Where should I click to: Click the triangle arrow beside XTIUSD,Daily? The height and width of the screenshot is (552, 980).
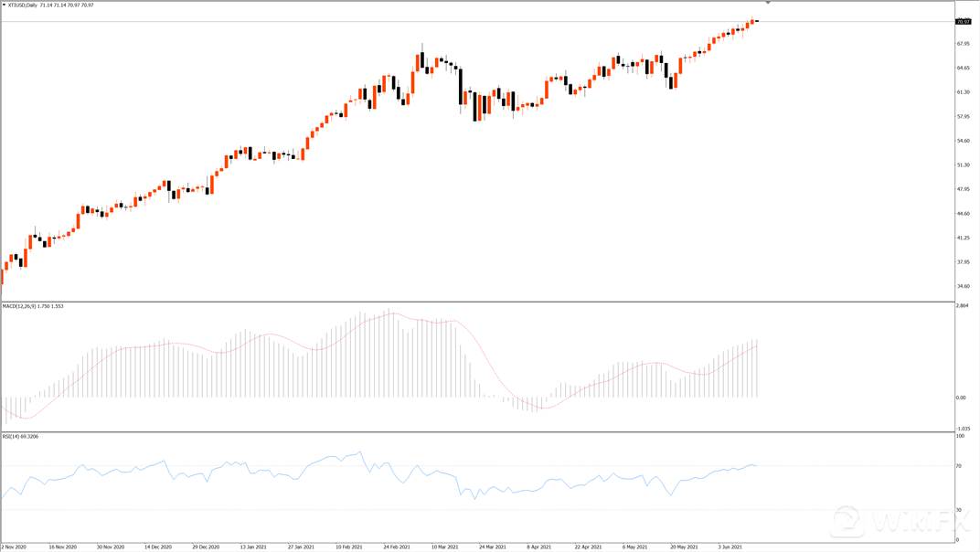pyautogui.click(x=5, y=5)
